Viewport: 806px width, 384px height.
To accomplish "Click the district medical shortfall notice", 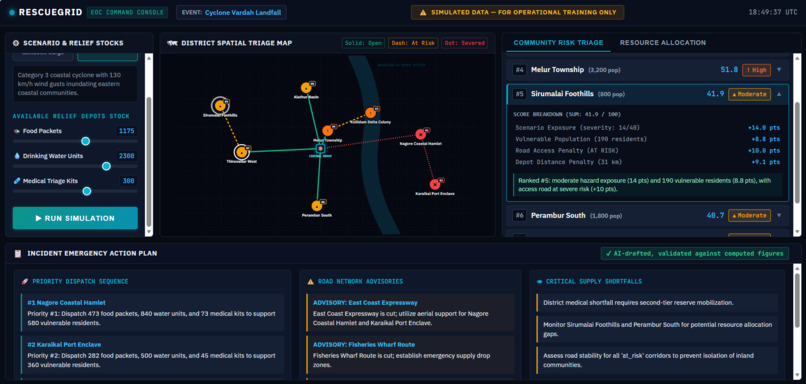I will pyautogui.click(x=657, y=303).
